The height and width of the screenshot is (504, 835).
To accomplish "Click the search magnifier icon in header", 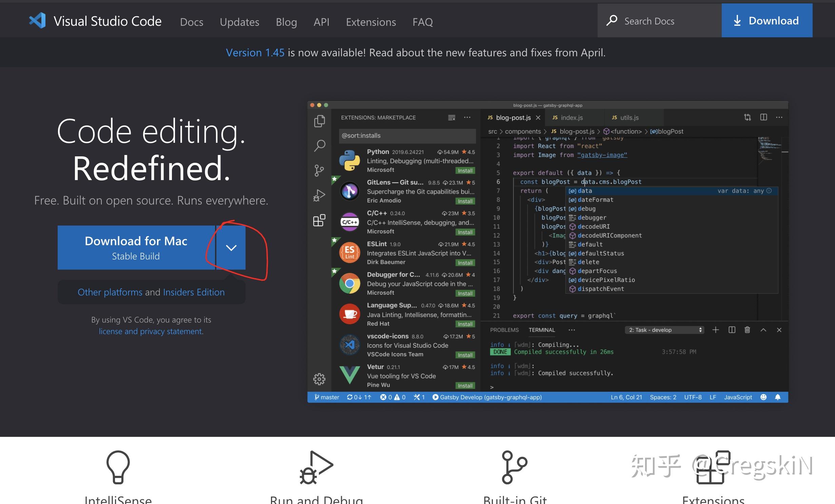I will coord(611,21).
